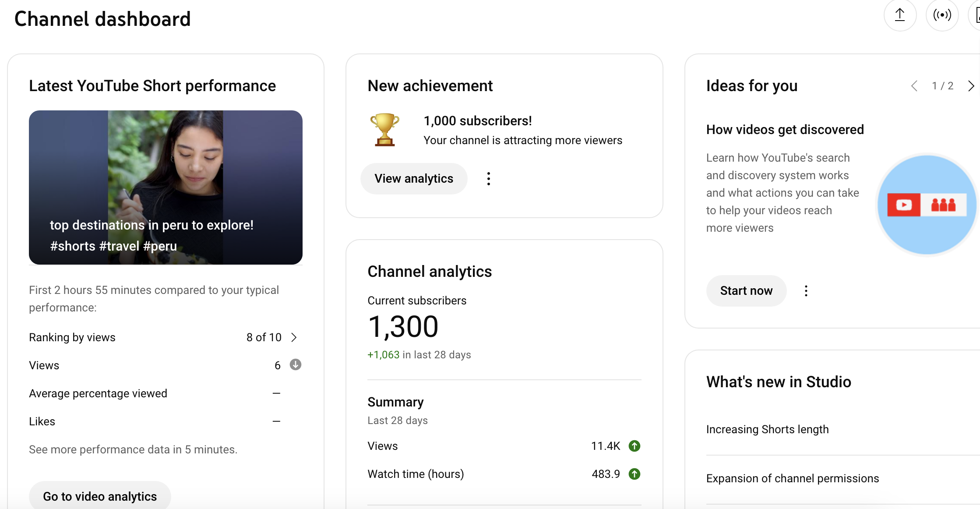
Task: Click the Current subscribers label
Action: 417,300
